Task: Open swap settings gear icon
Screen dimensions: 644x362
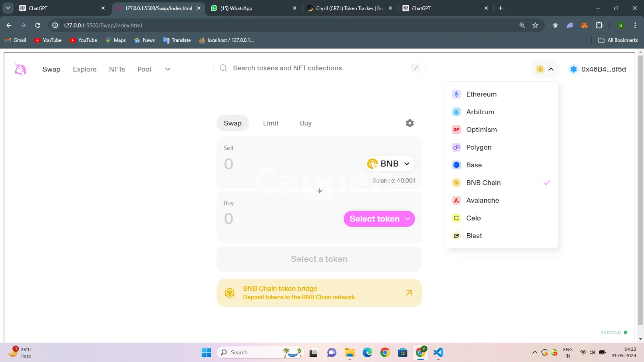Action: click(410, 123)
